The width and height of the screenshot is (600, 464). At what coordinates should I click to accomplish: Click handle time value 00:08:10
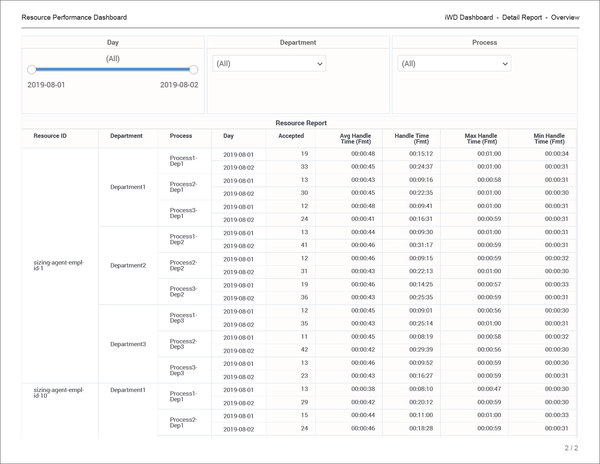click(x=421, y=389)
